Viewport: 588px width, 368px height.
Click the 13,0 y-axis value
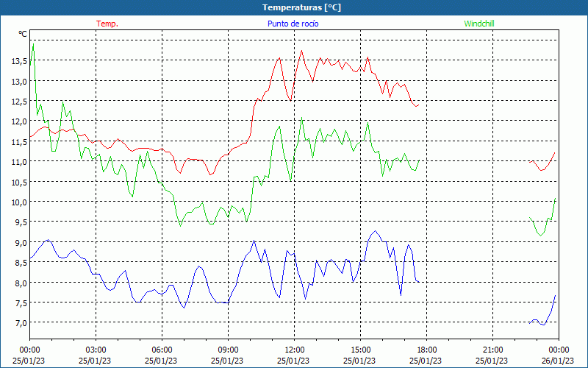click(x=19, y=82)
